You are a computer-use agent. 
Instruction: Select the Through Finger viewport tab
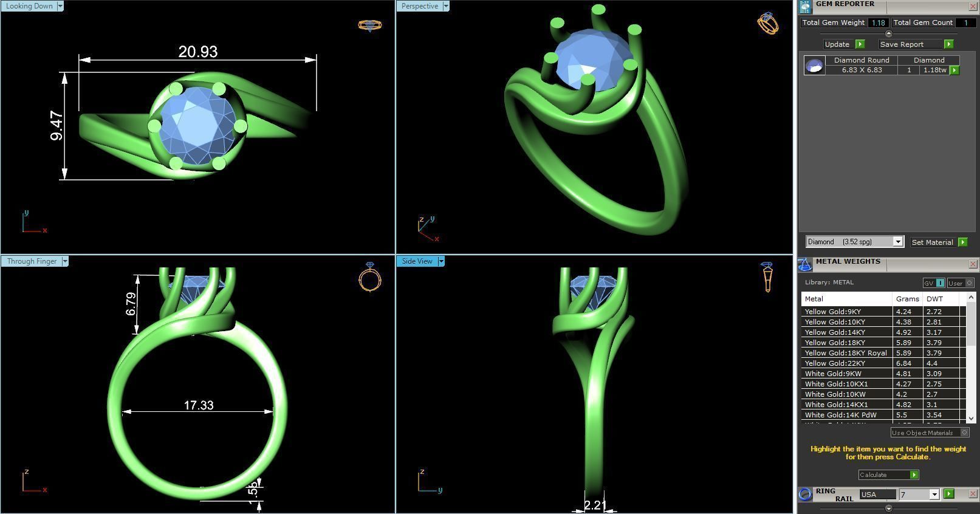[x=31, y=261]
